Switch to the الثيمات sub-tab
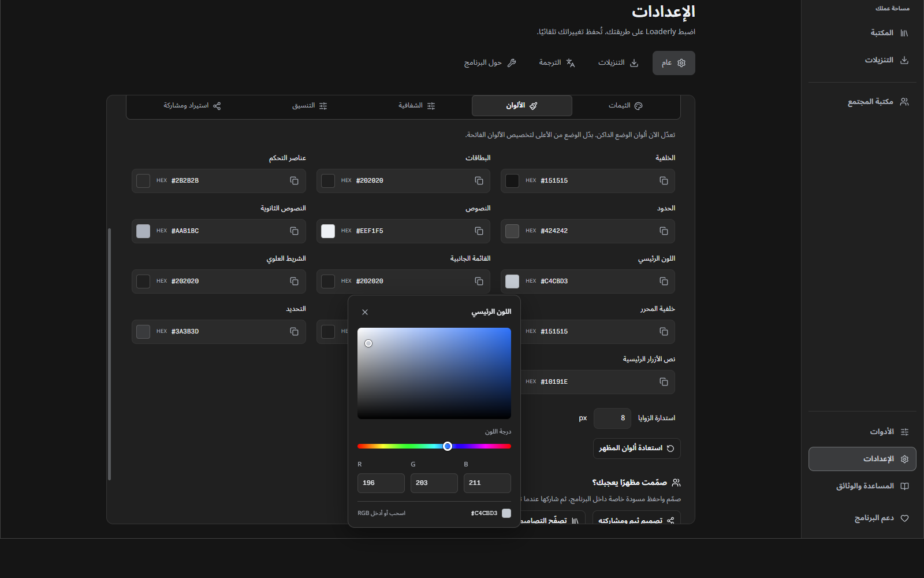 click(625, 106)
